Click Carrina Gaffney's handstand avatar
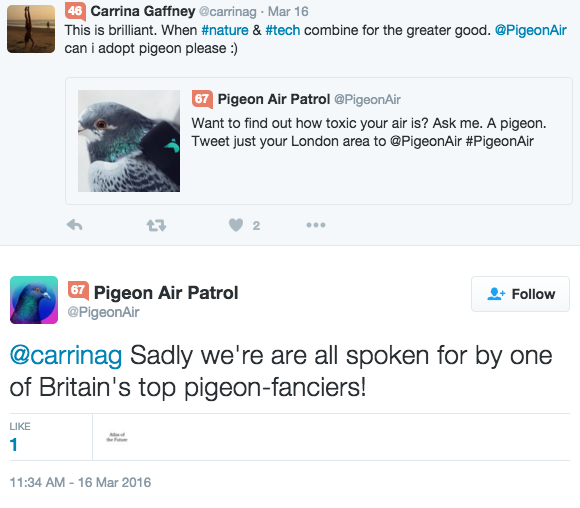 tap(31, 29)
